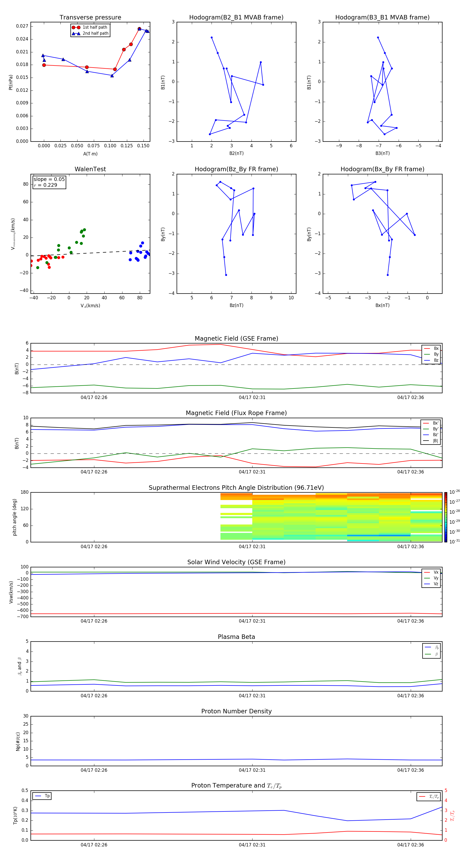Select the "Tp" legend entry
The width and height of the screenshot is (473, 868).
click(42, 796)
